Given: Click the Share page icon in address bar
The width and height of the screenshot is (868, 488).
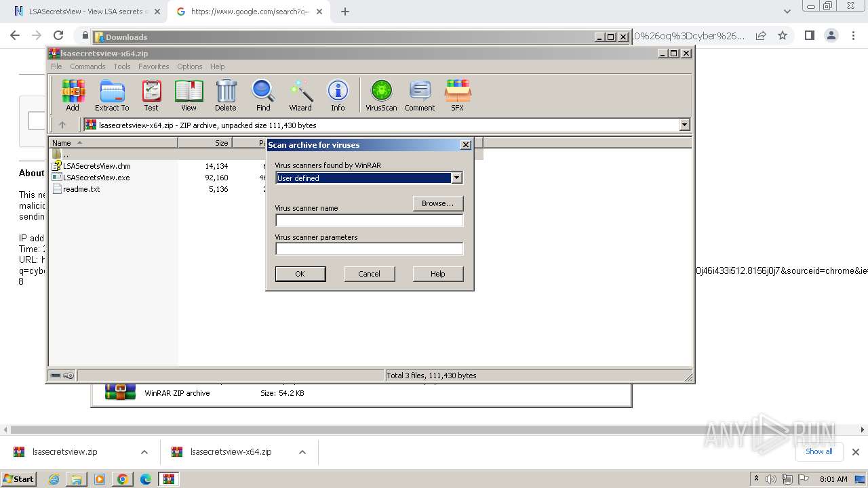Looking at the screenshot, I should click(761, 36).
